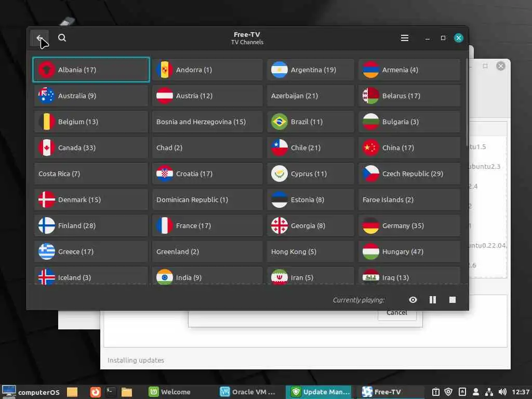
Task: Select Hong Kong (5)
Action: click(x=310, y=251)
